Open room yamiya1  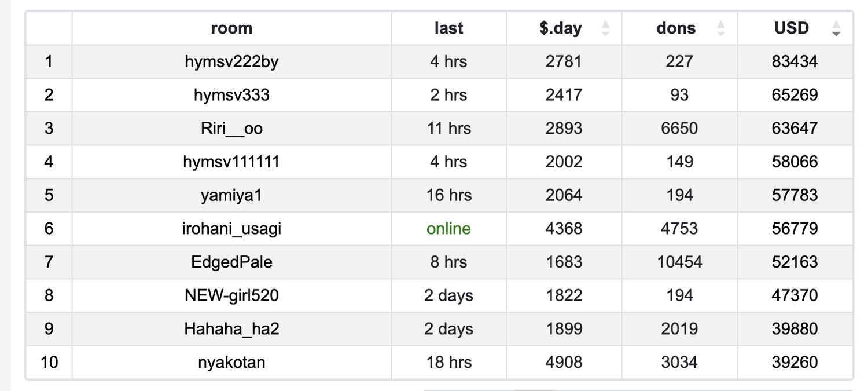(x=231, y=195)
